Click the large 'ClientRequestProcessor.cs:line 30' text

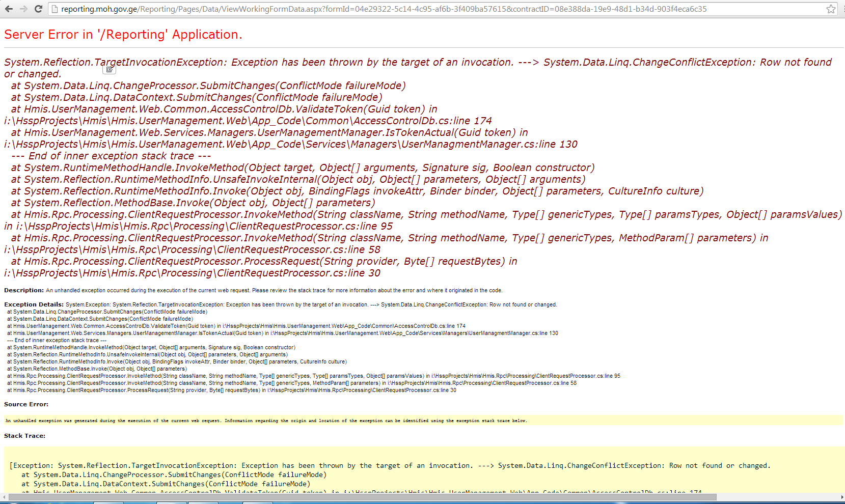pos(299,273)
